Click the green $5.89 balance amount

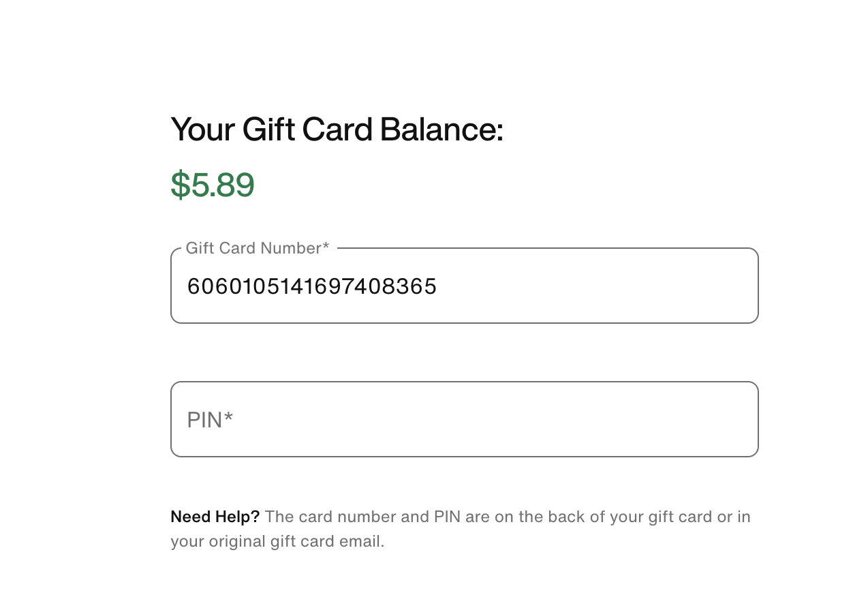click(x=213, y=185)
